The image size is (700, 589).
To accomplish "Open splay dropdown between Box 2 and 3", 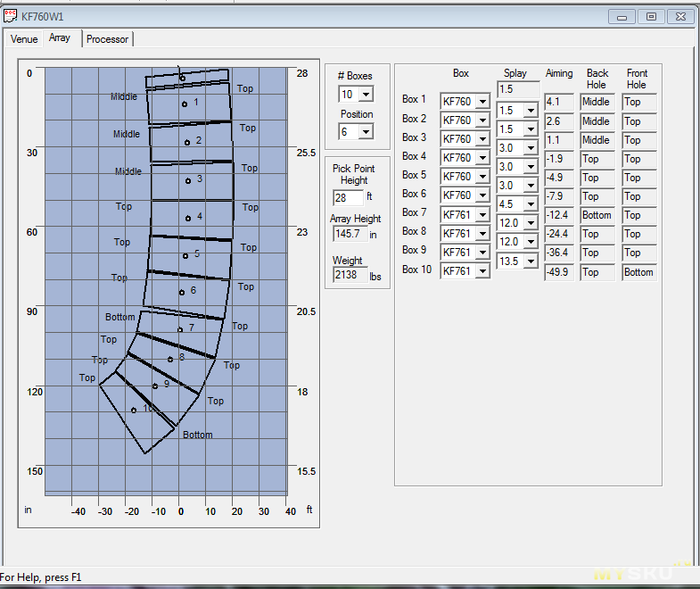I will coord(531,129).
